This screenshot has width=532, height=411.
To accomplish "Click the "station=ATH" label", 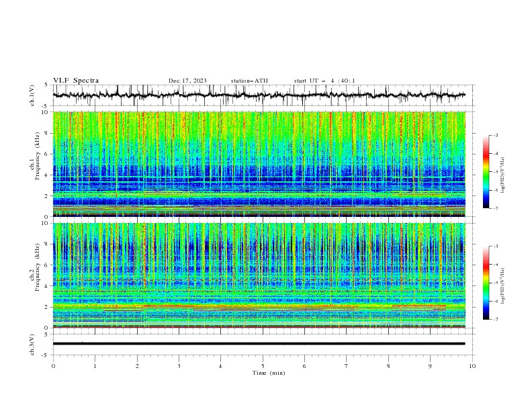I will pos(249,81).
